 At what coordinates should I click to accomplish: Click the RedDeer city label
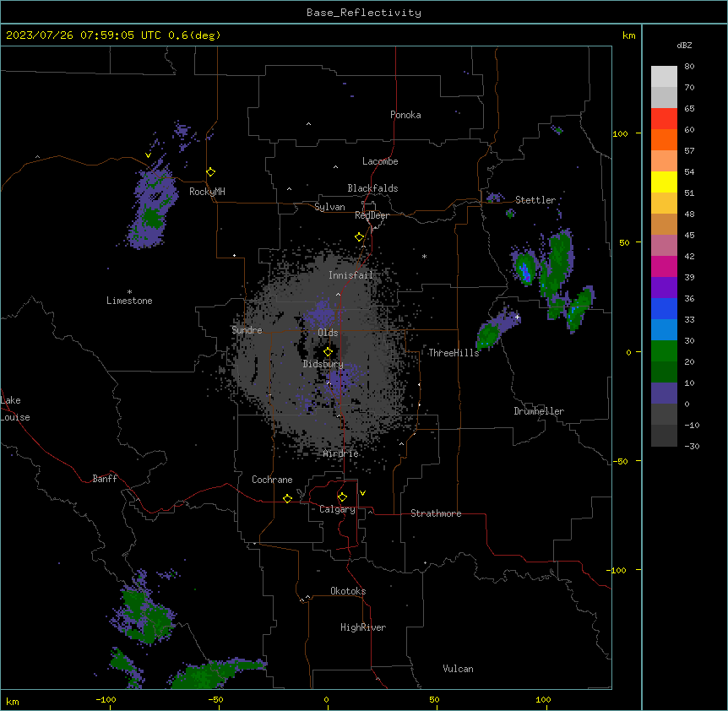(372, 215)
